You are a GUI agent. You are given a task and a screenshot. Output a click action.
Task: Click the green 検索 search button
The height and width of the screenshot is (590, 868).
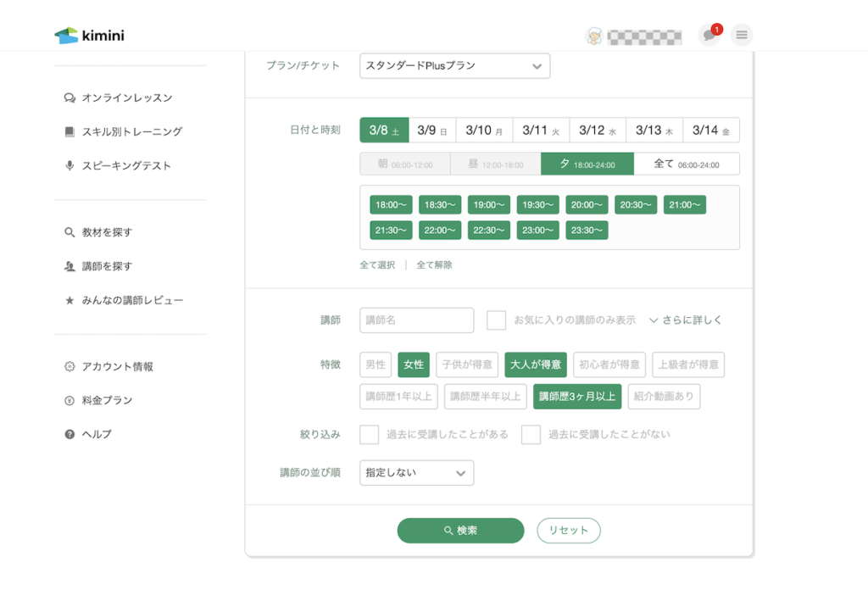click(x=460, y=531)
